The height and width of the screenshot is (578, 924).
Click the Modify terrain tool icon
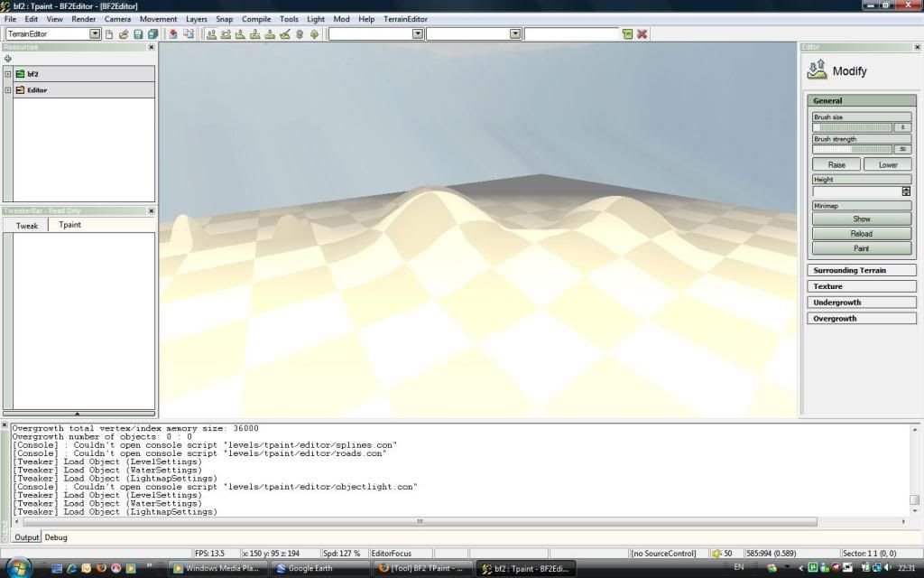click(818, 70)
